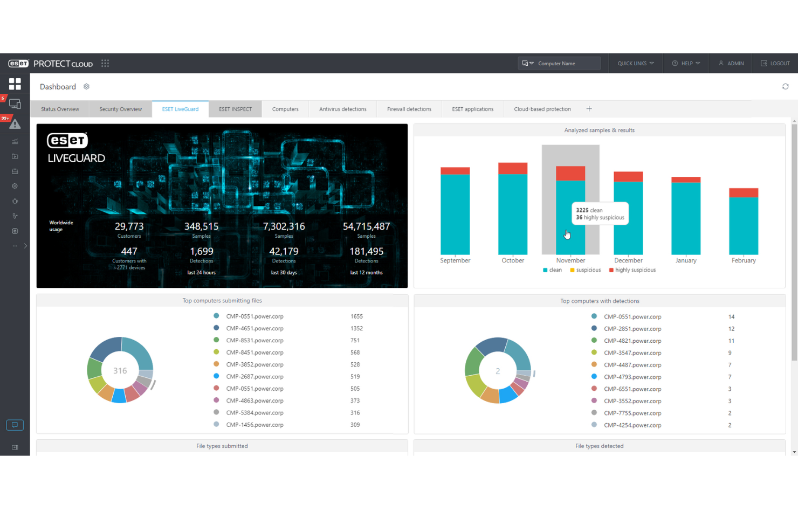Click the ESET logo in header
The image size is (798, 532).
18,63
